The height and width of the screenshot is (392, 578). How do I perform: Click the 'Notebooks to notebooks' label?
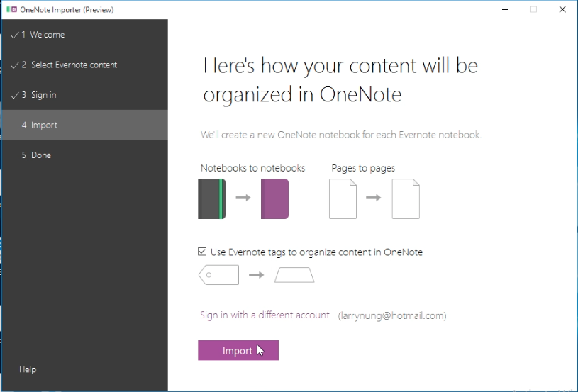pos(253,168)
